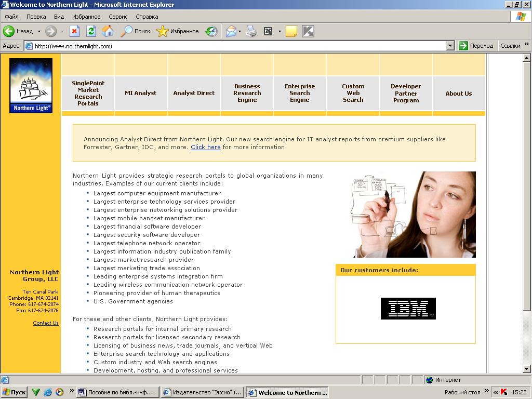Expand the Ссылки links toolbar chevron
Screen dimensions: 532x399
[527, 44]
